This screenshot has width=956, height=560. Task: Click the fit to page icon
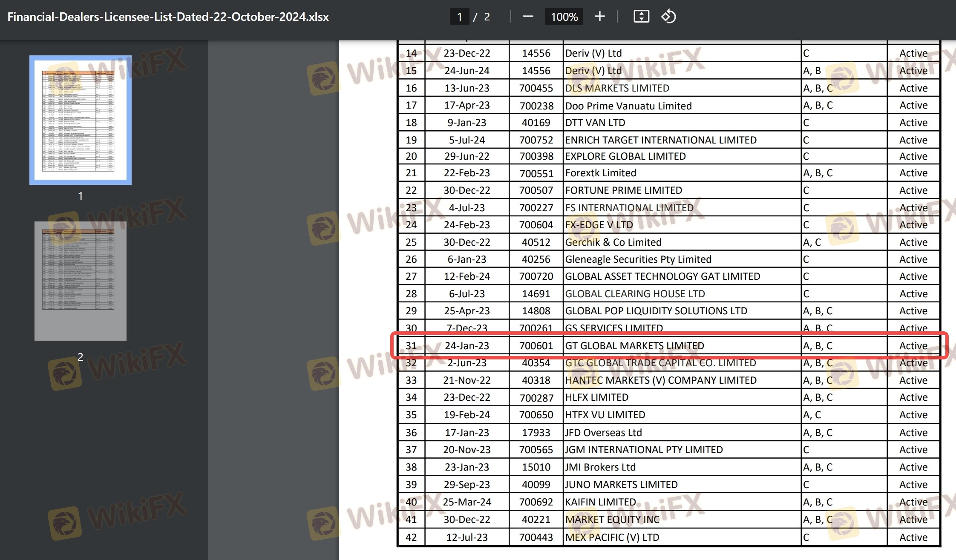(x=641, y=17)
